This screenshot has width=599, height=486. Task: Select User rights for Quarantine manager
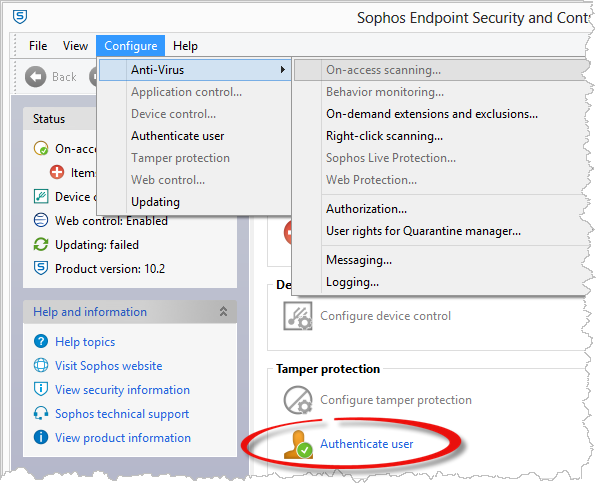(423, 231)
